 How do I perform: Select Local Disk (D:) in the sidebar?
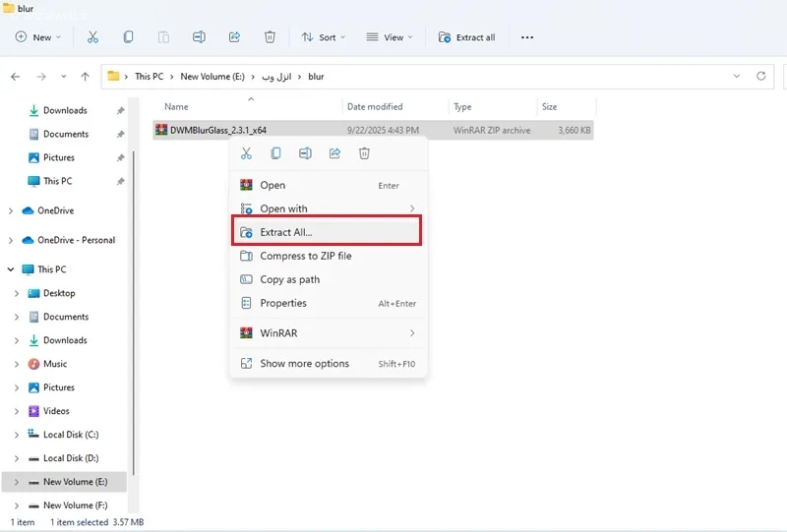[x=71, y=458]
